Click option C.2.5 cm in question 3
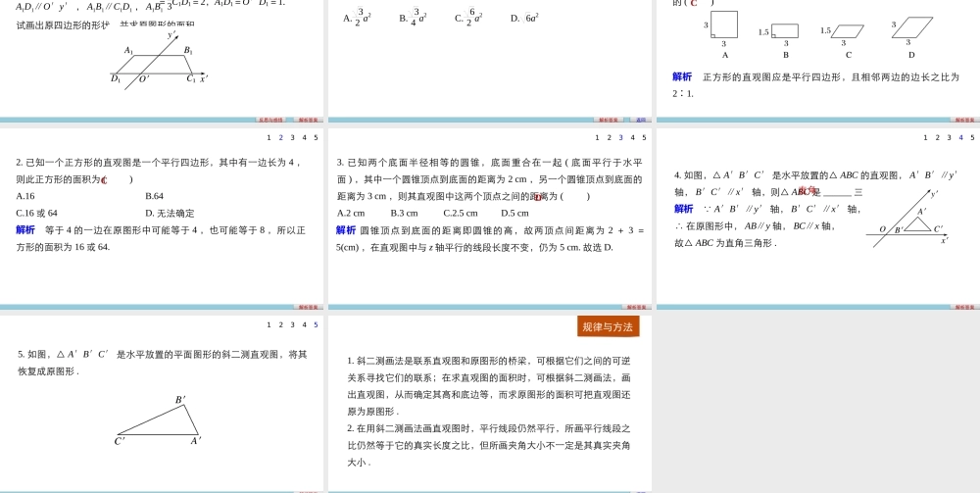 (x=461, y=213)
